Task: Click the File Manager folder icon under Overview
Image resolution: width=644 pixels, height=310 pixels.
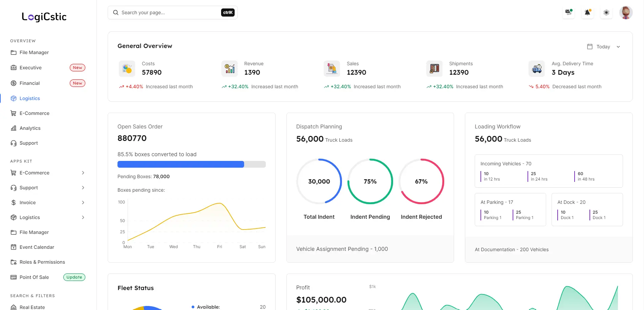Action: 14,52
